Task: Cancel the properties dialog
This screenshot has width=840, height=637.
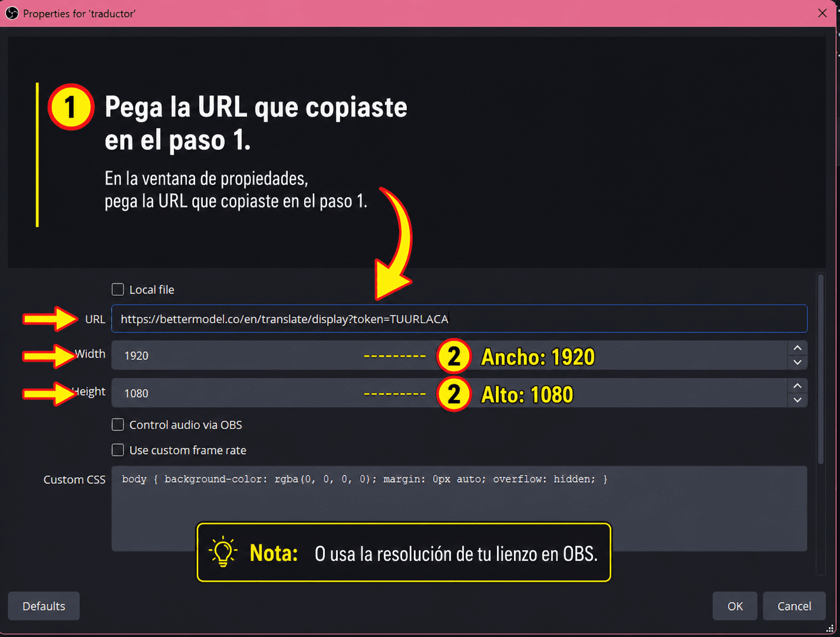Action: coord(794,606)
